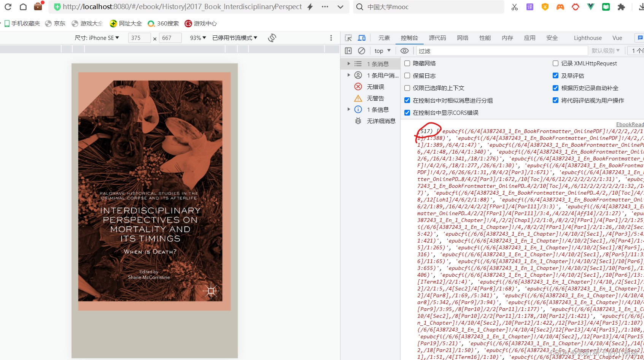Image resolution: width=644 pixels, height=360 pixels.
Task: Uncheck 根据历史记录自动补全 checkbox
Action: coord(555,88)
